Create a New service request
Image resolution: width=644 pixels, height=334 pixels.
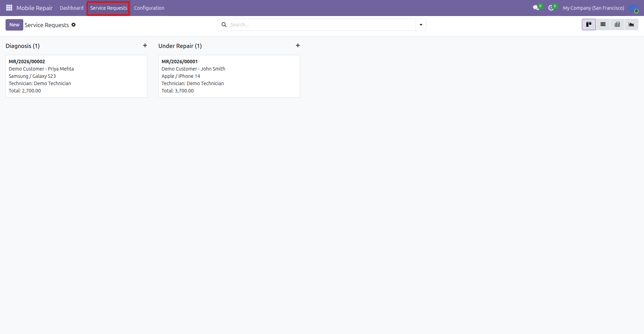(14, 25)
